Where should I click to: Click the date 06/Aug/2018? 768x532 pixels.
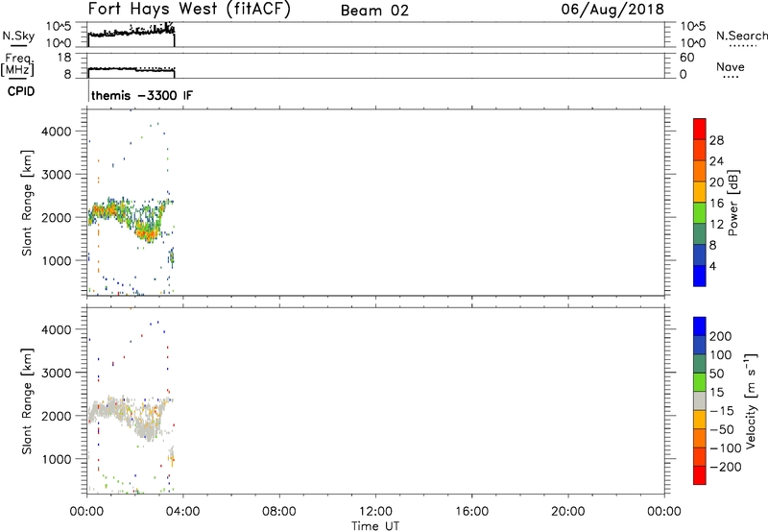612,10
